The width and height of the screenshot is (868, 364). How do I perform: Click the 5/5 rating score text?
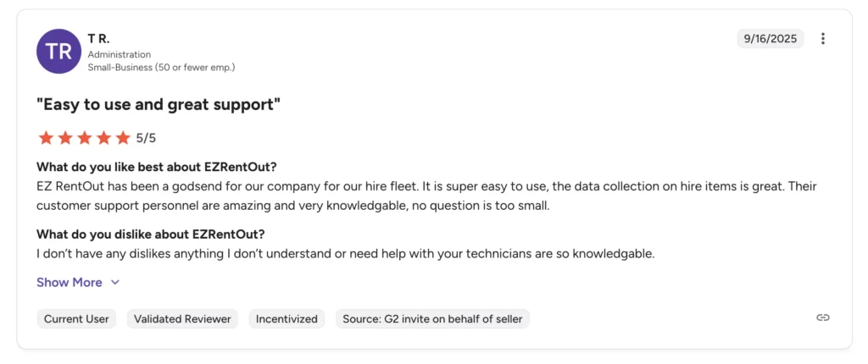147,137
